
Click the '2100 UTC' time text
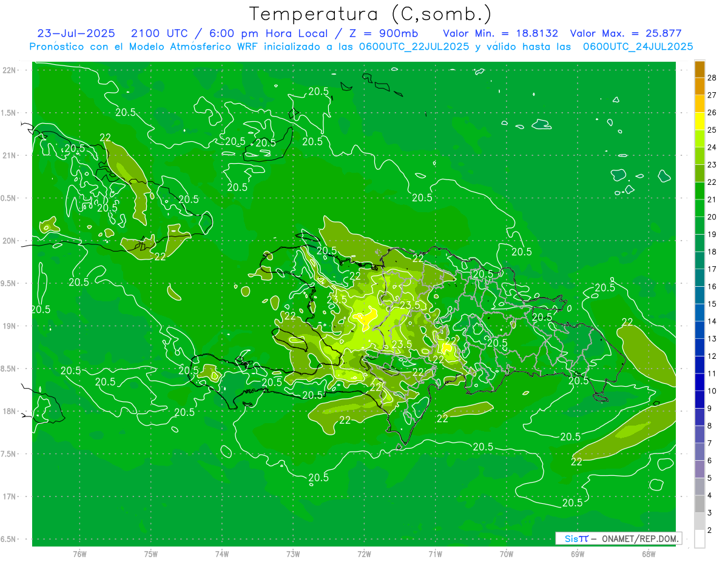pyautogui.click(x=160, y=33)
